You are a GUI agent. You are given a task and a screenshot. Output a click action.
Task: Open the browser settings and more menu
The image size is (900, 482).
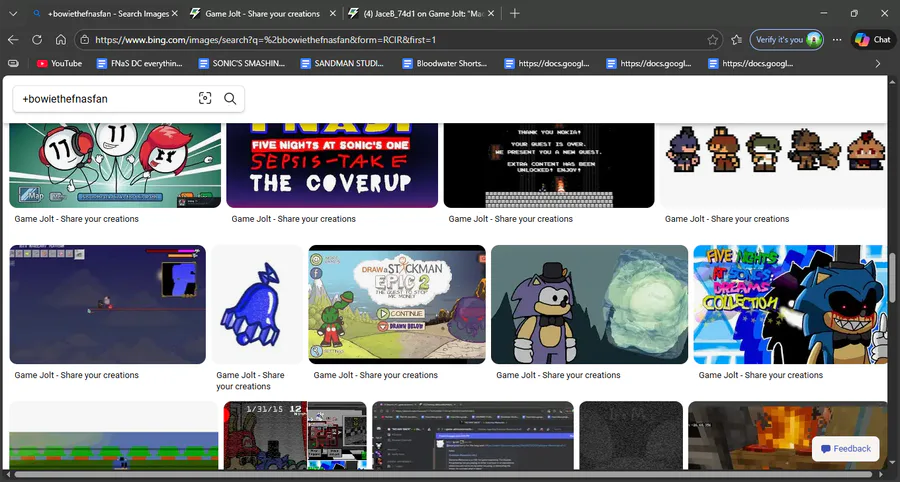click(837, 40)
